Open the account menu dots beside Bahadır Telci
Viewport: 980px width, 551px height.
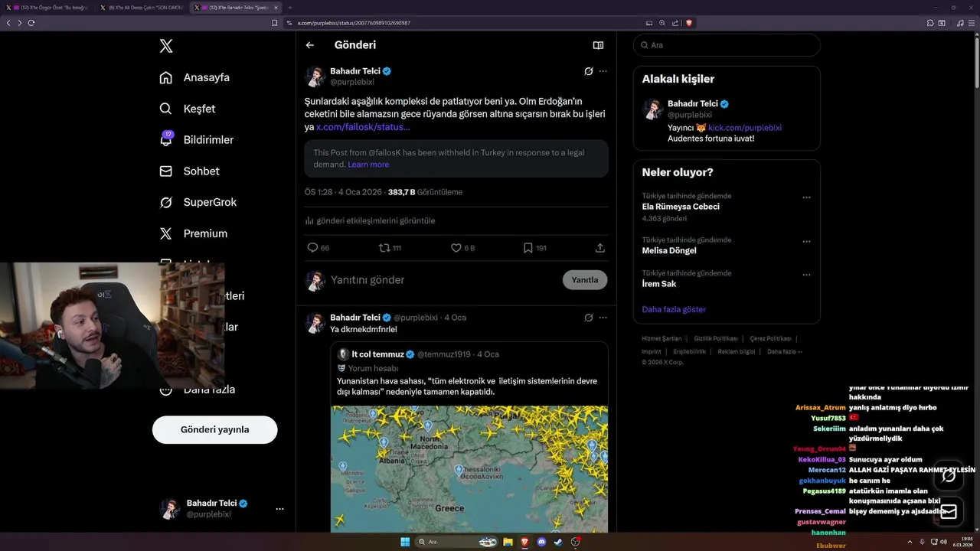tap(279, 509)
